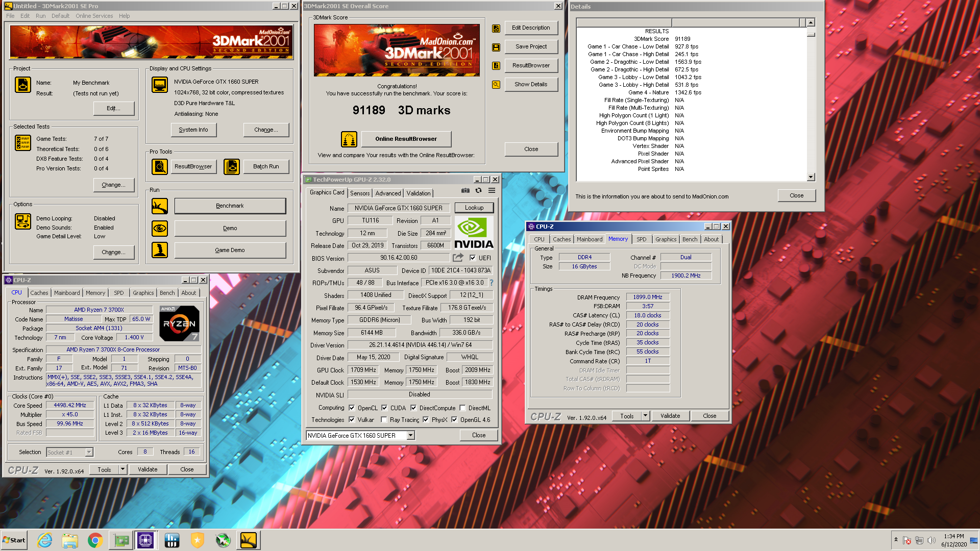Click the Edit... button under Project
The width and height of the screenshot is (980, 551).
click(114, 108)
